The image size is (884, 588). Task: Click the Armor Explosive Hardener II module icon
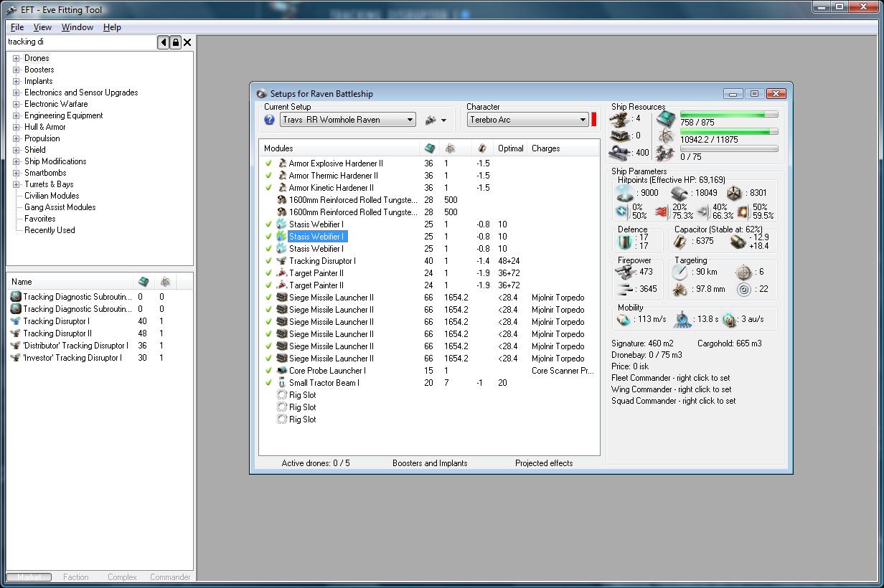(282, 163)
